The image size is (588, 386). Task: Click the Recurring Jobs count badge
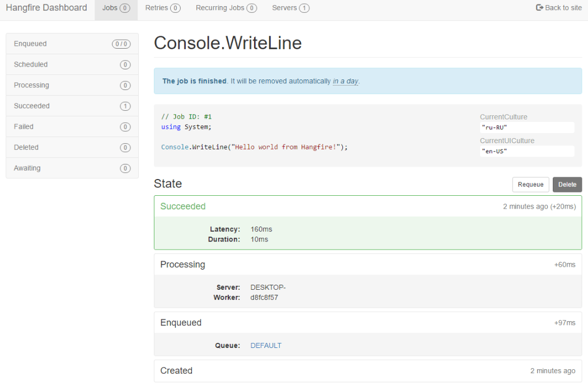coord(252,8)
